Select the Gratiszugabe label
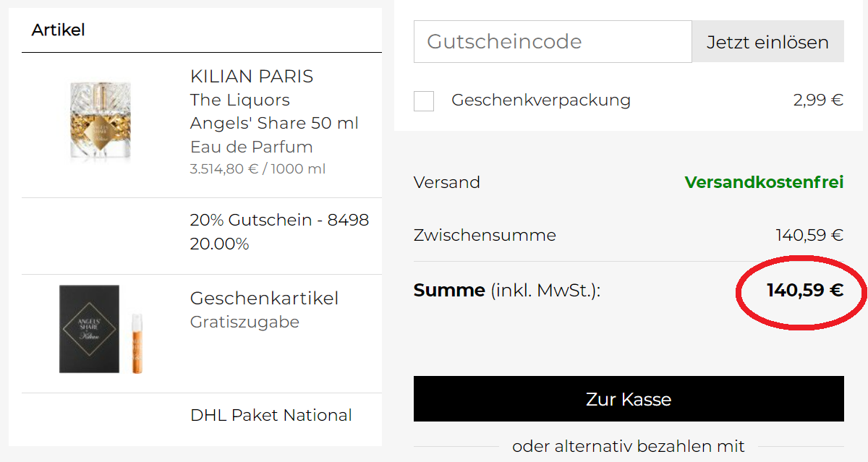The image size is (868, 462). click(x=244, y=322)
